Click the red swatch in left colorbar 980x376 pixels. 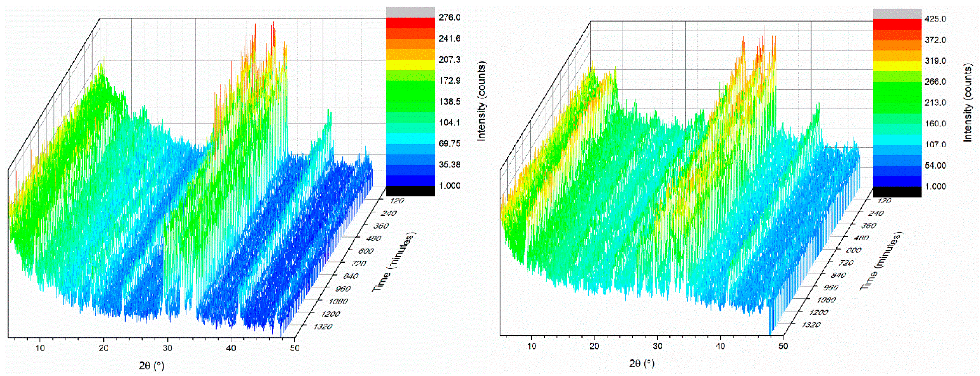[x=410, y=23]
